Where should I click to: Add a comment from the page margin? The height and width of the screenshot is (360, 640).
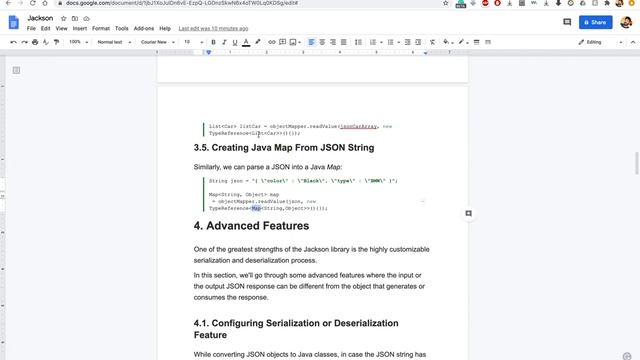tap(469, 213)
